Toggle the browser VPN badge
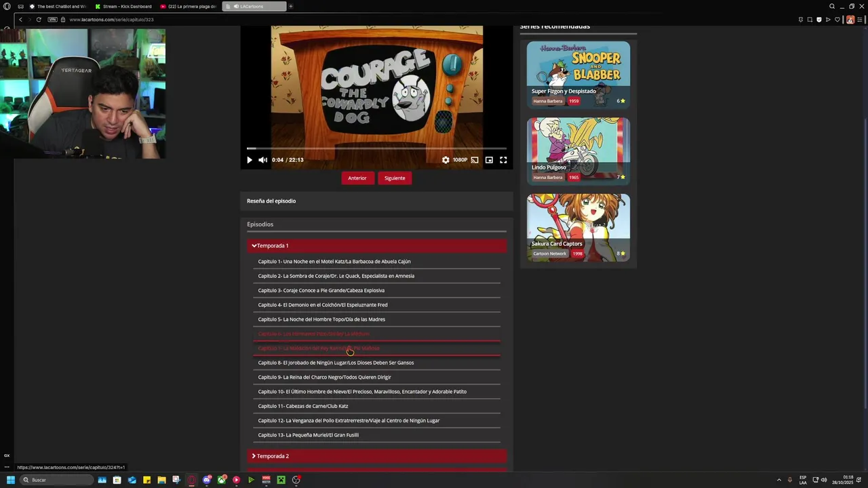 (x=53, y=20)
